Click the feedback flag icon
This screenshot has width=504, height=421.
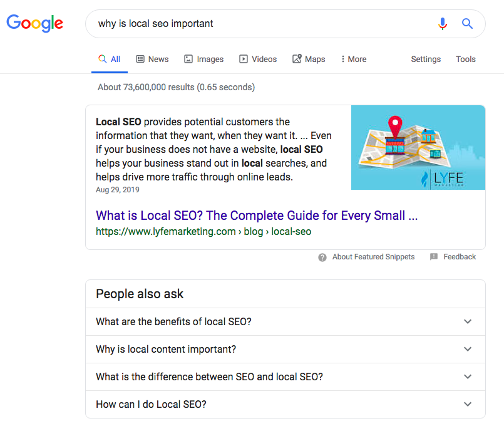[434, 257]
